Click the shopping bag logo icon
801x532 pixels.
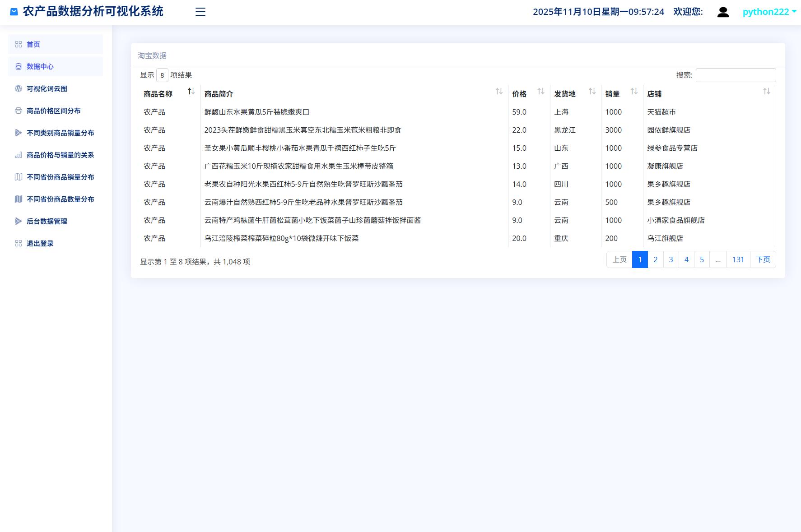click(x=14, y=12)
